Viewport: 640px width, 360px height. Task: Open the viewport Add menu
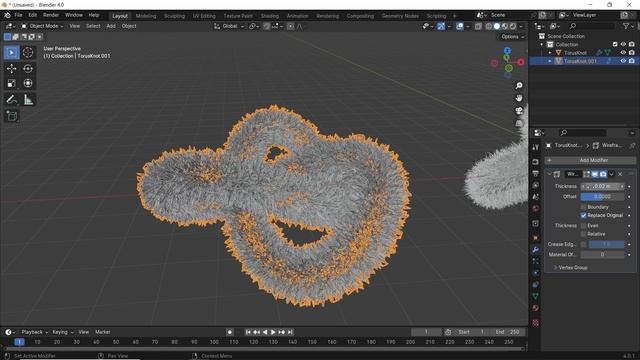pos(111,26)
